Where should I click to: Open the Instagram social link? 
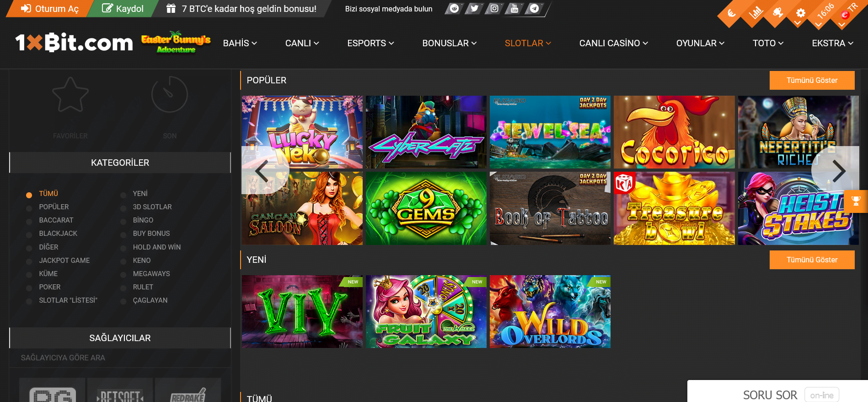[x=494, y=9]
